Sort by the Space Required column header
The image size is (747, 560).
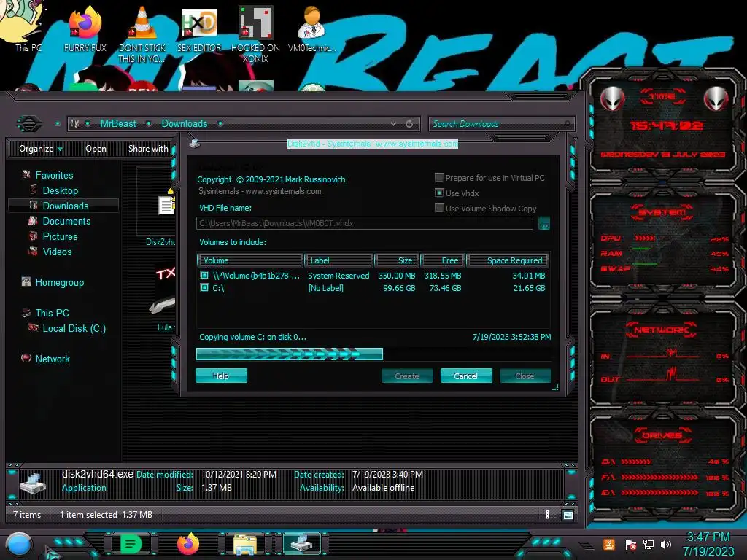pyautogui.click(x=508, y=260)
